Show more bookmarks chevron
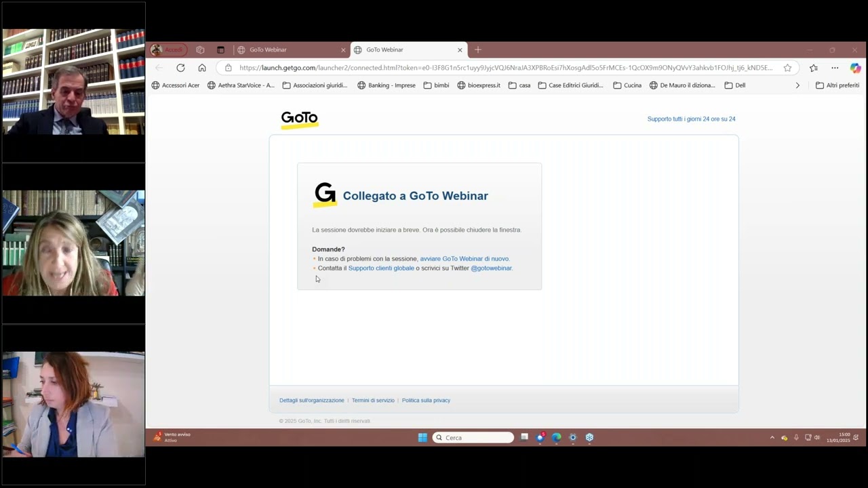 797,85
